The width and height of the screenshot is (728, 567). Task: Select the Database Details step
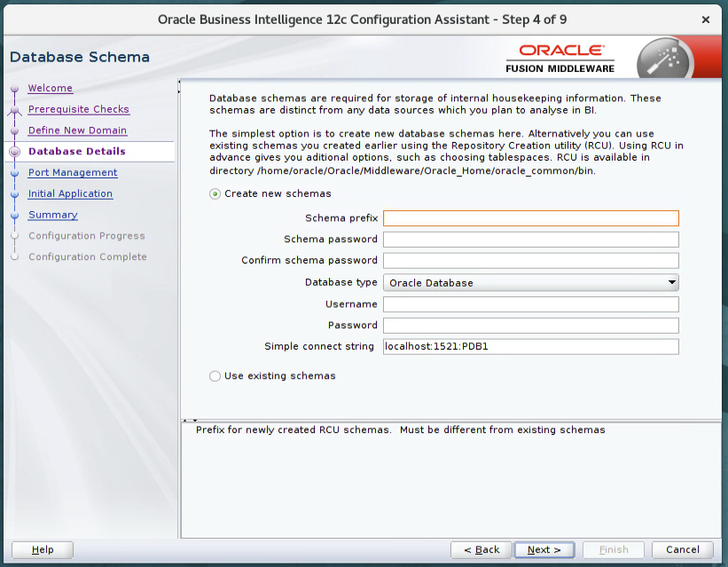(x=77, y=151)
